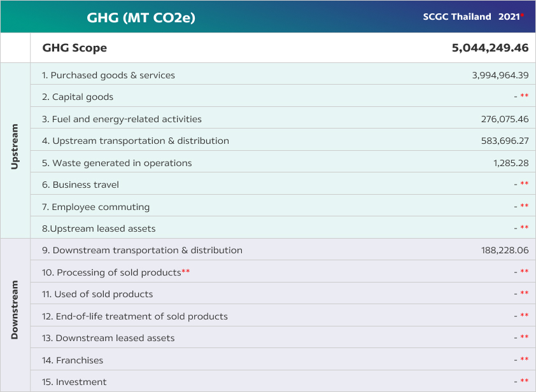Click Upstream transportation & distribution label

136,141
